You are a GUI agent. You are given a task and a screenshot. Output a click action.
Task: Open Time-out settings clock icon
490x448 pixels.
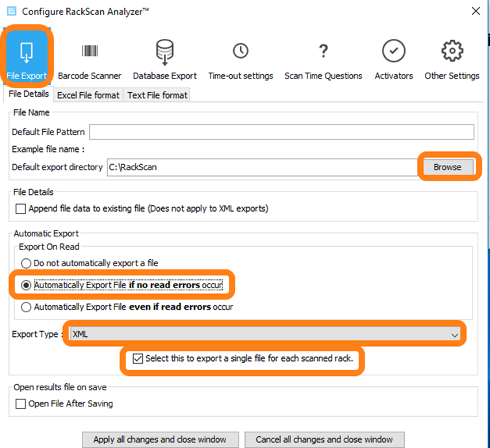240,52
